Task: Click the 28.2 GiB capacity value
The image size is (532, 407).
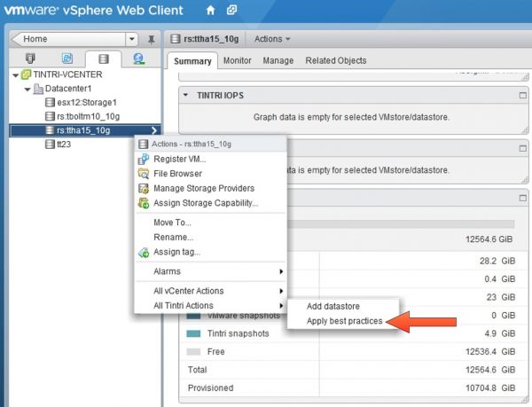Action: click(x=497, y=261)
